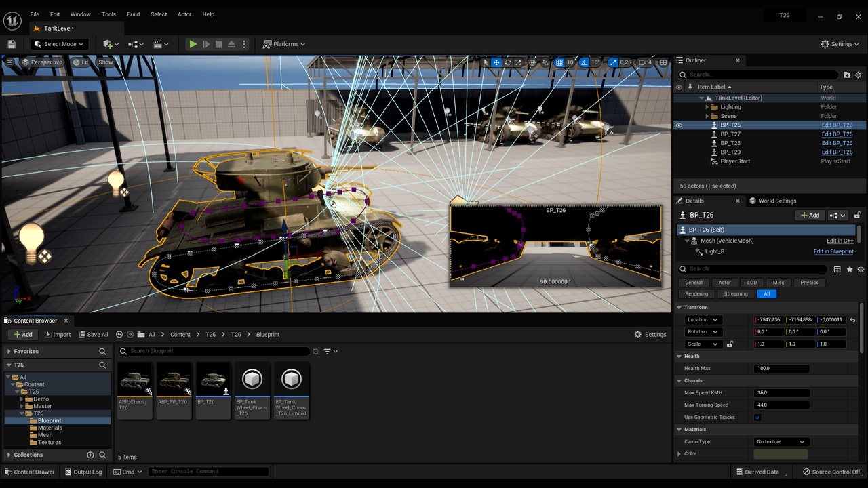Image resolution: width=868 pixels, height=488 pixels.
Task: Select the Physics filter in Details
Action: (x=809, y=283)
